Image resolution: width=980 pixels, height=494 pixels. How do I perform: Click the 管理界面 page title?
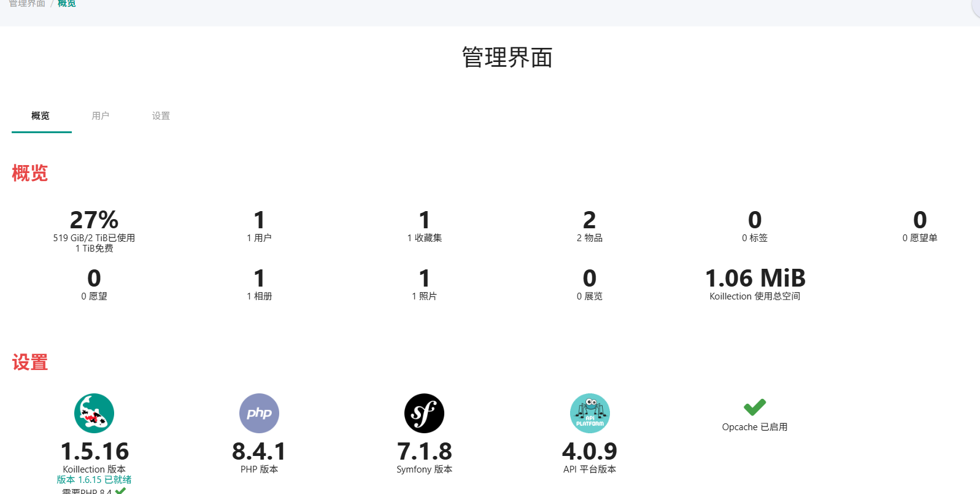tap(507, 58)
